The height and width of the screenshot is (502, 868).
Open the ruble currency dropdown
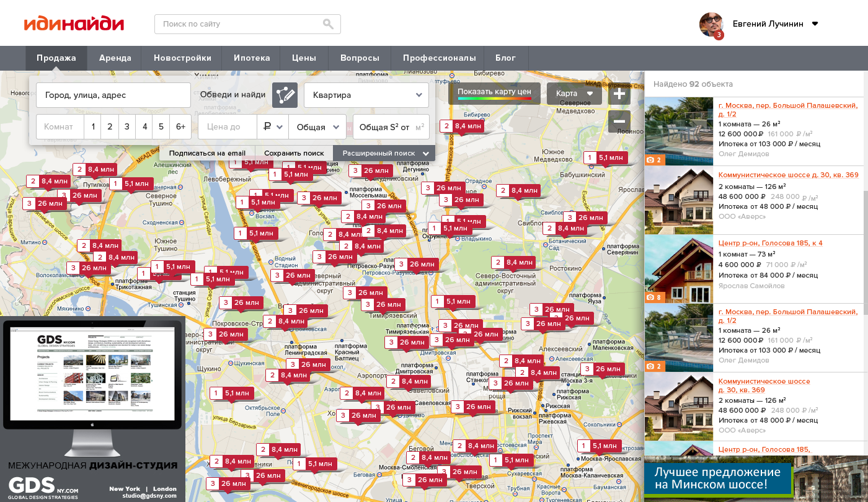coord(273,126)
